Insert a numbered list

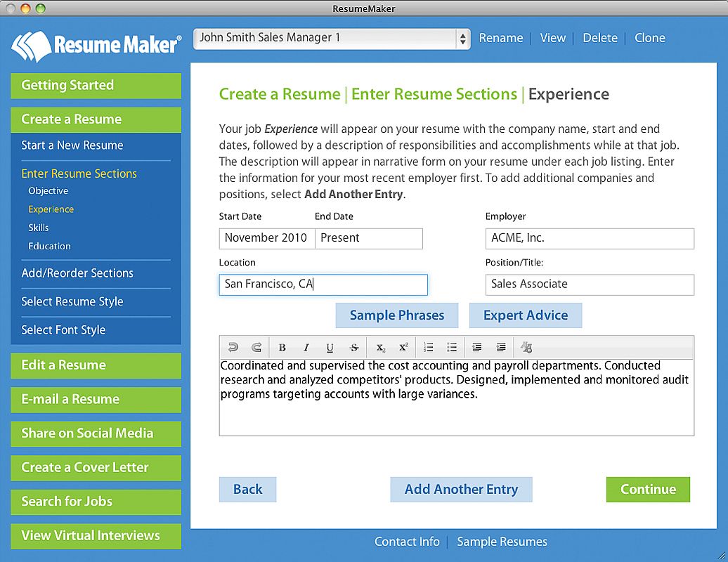click(x=429, y=347)
